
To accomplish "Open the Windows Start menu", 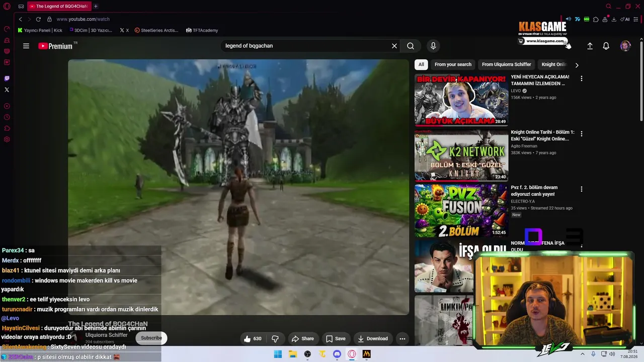I will [x=278, y=354].
